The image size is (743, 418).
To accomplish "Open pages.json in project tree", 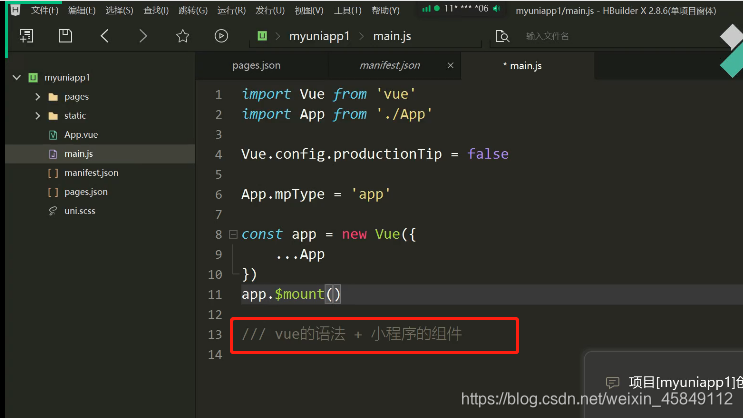I will pyautogui.click(x=86, y=191).
